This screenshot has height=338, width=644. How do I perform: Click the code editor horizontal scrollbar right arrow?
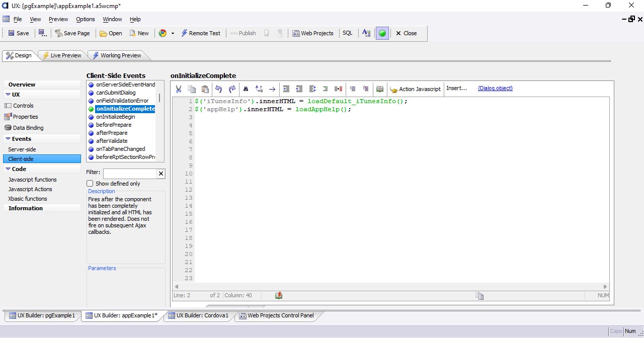click(x=605, y=287)
